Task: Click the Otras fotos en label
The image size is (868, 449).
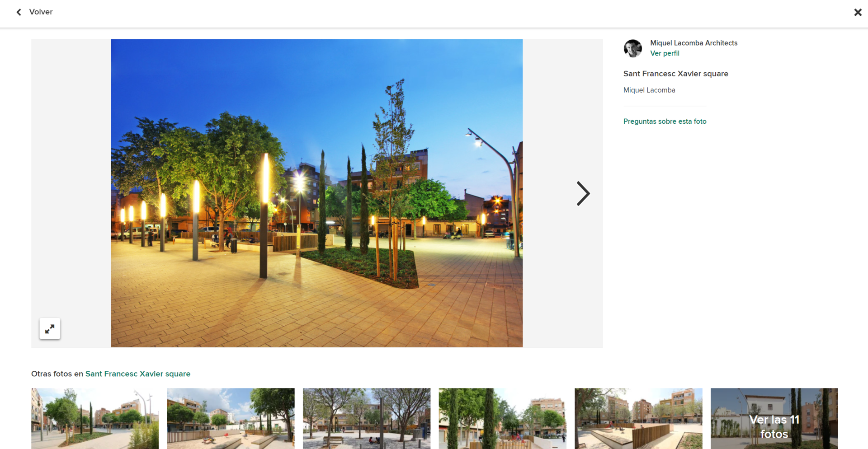Action: coord(57,374)
